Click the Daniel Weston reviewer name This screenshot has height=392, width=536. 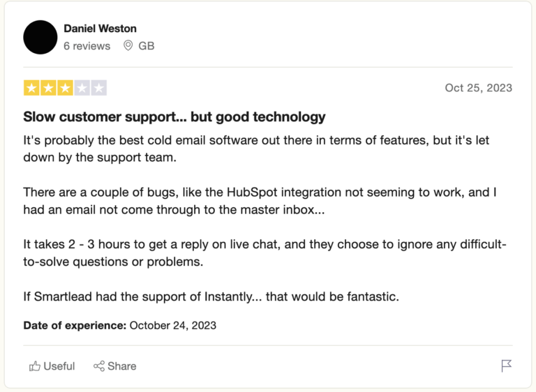click(100, 29)
